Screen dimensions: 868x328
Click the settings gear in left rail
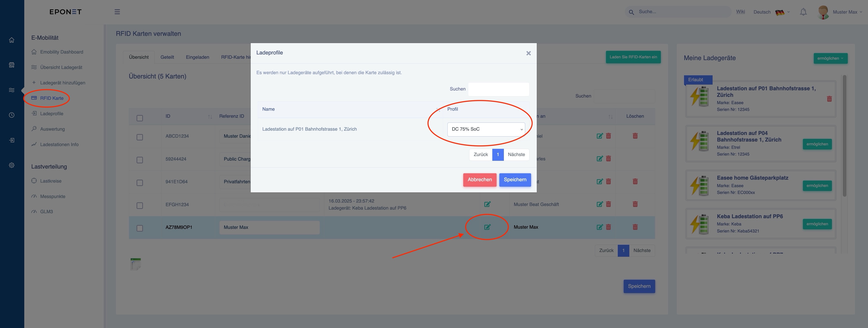tap(12, 165)
